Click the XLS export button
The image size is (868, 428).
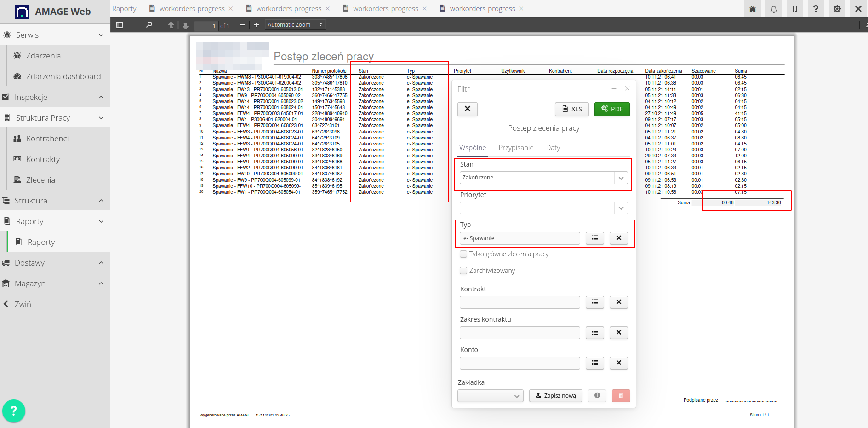click(572, 109)
